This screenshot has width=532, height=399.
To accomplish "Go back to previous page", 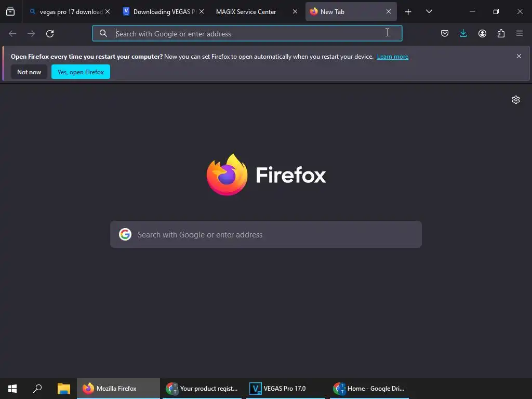I will tap(12, 34).
